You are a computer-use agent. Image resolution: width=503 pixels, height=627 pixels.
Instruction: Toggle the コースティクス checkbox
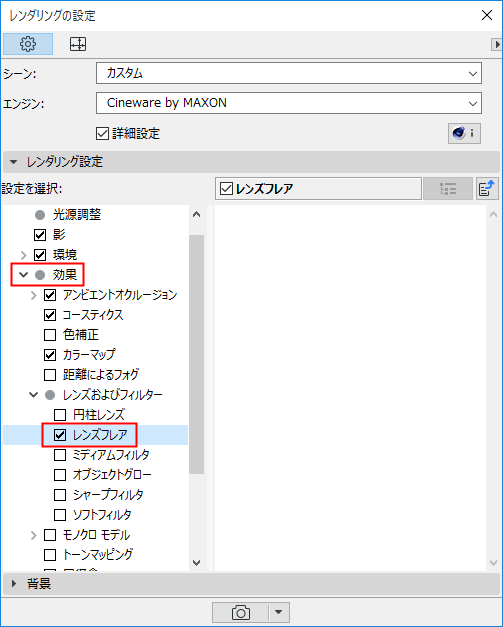pyautogui.click(x=50, y=315)
